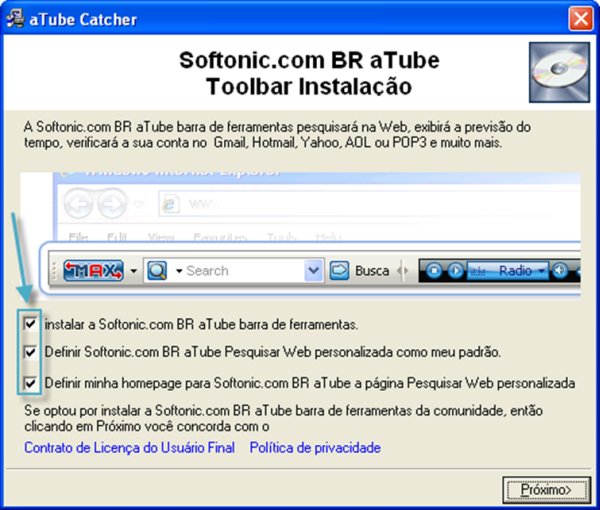Click the Próximo button

[x=540, y=490]
